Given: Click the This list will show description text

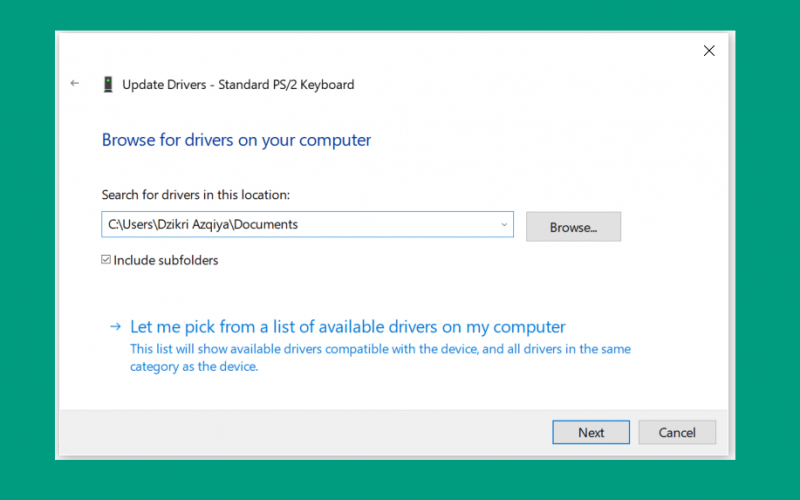Looking at the screenshot, I should pos(380,358).
